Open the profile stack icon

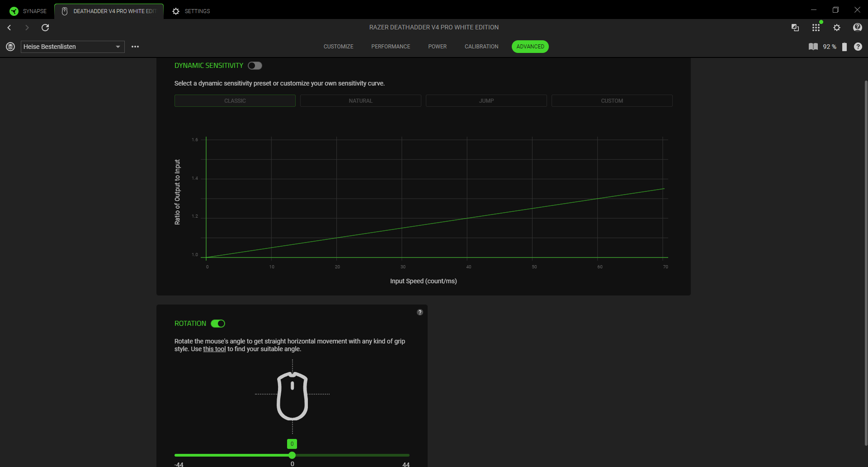tap(10, 47)
